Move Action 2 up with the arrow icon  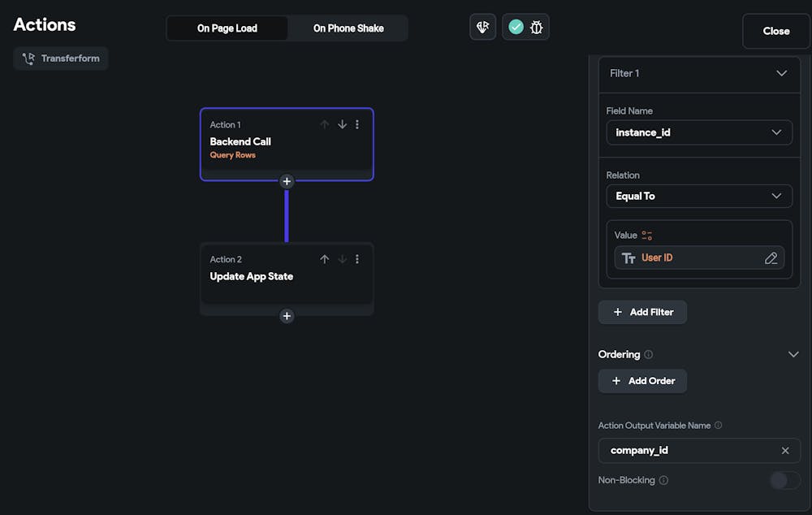[325, 259]
